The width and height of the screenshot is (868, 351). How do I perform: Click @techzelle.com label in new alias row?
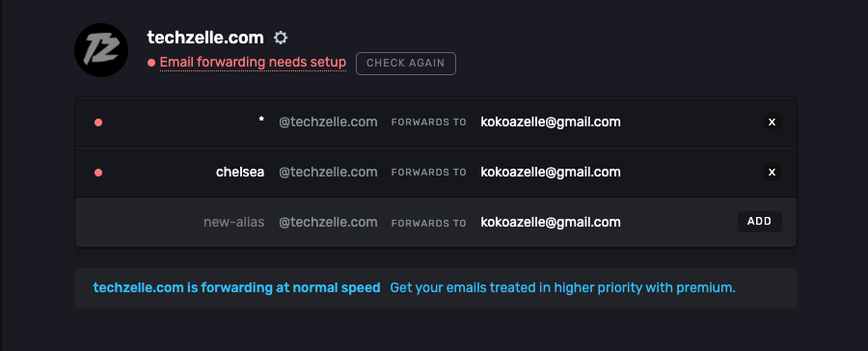click(x=328, y=222)
